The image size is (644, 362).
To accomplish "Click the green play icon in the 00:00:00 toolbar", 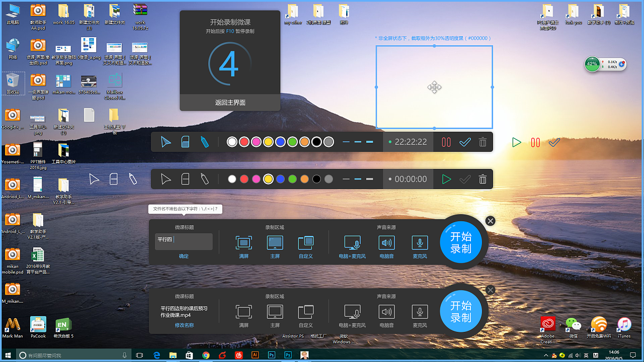I will [446, 179].
